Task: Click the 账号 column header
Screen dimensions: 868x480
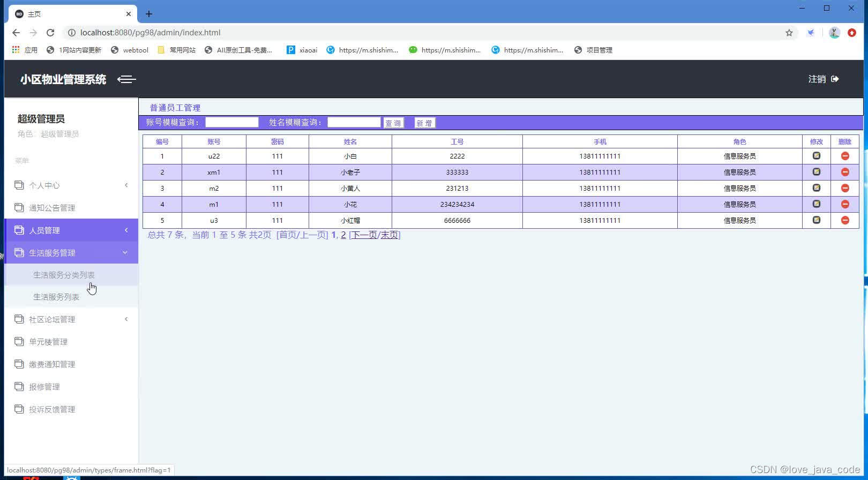Action: coord(214,141)
